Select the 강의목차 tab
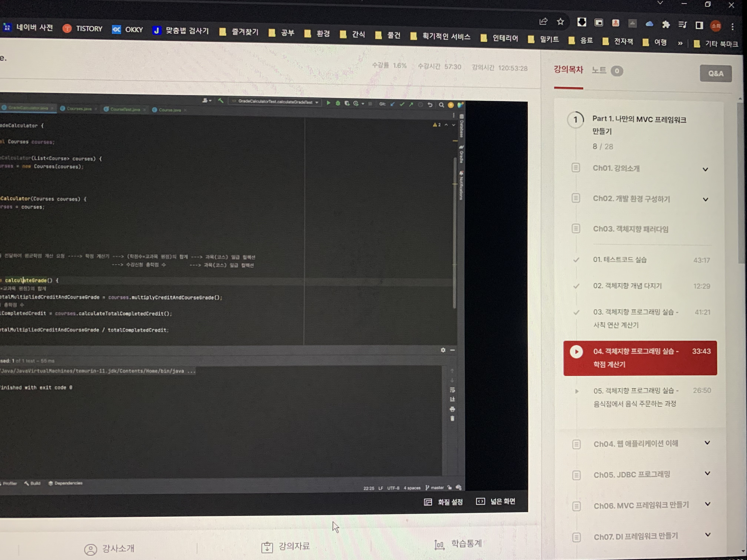Screen dimensions: 747x560 pos(568,69)
